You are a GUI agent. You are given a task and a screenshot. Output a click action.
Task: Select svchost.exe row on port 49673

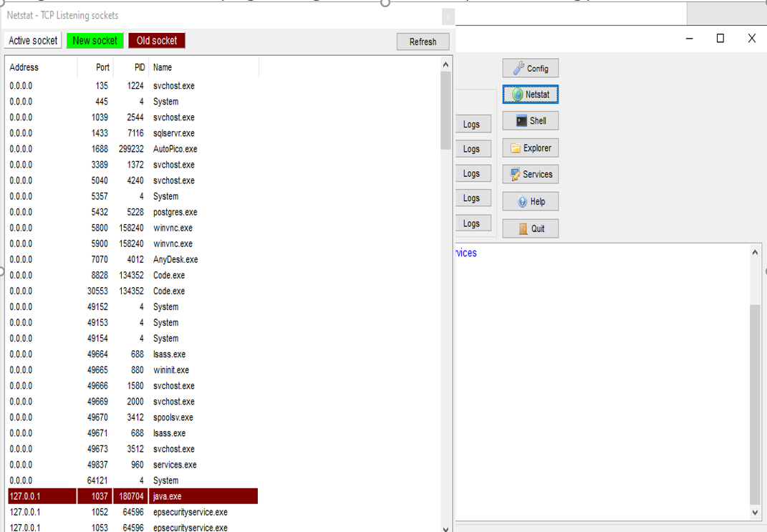(x=133, y=449)
